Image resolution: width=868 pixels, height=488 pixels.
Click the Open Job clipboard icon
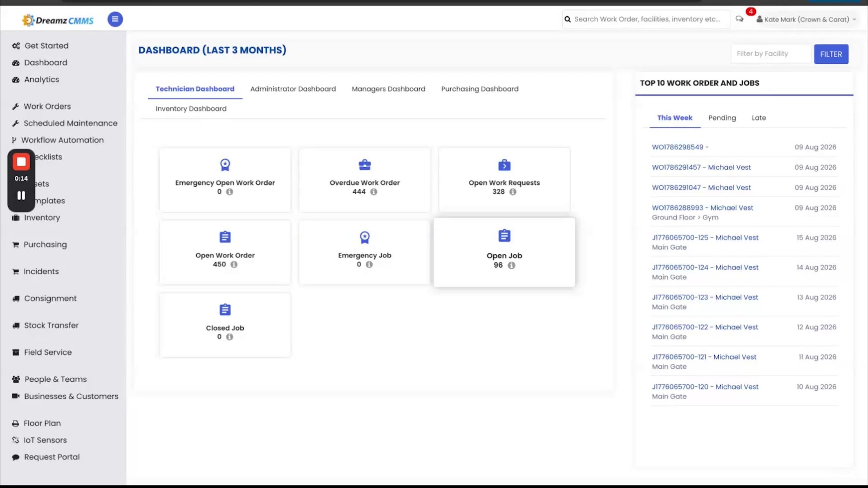click(x=504, y=236)
